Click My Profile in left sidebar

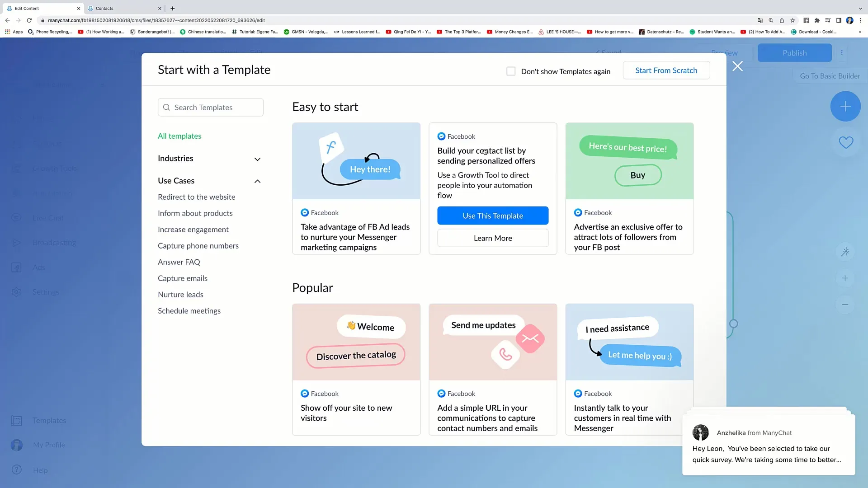[x=49, y=445]
